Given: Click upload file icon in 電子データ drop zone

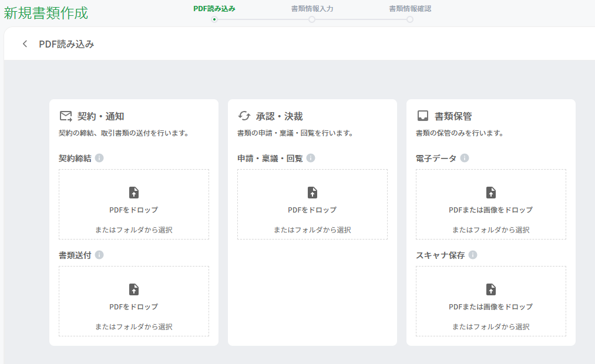Looking at the screenshot, I should pos(491,193).
